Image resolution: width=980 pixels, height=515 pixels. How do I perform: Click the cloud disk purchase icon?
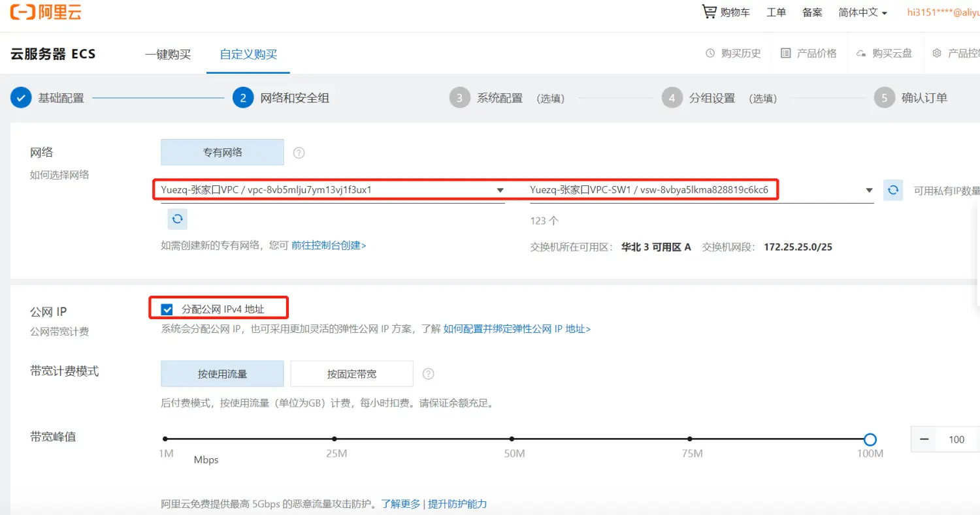click(862, 54)
